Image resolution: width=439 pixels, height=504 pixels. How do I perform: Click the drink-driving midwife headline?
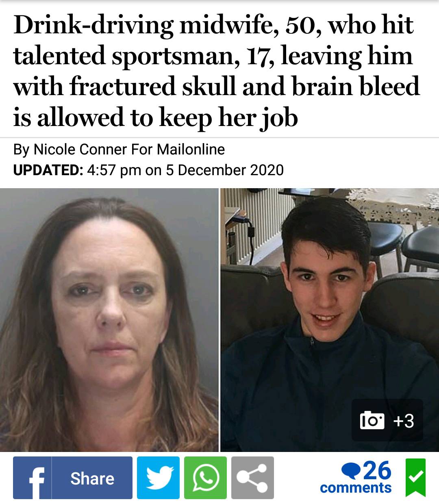tap(217, 71)
